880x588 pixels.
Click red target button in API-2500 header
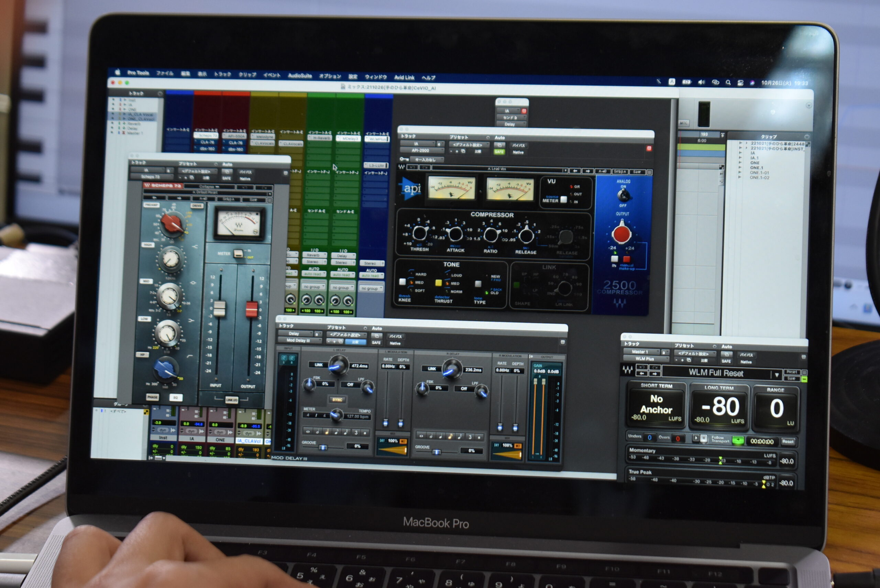[649, 148]
